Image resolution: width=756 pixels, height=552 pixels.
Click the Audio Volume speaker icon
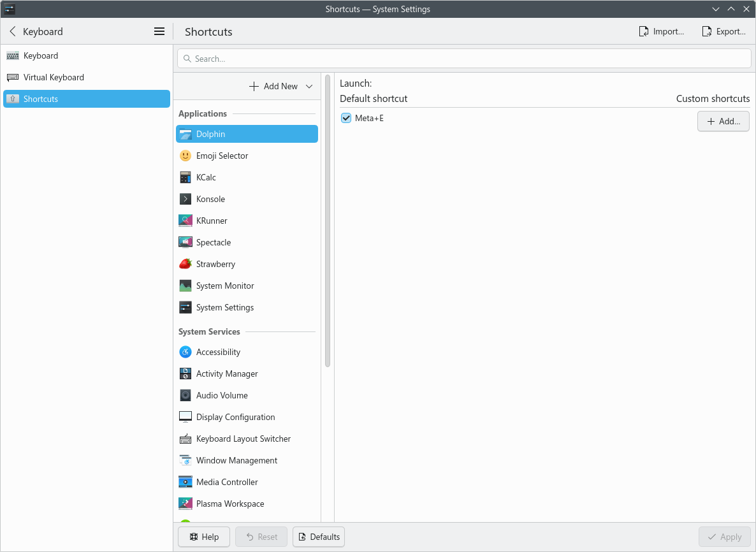(x=185, y=395)
